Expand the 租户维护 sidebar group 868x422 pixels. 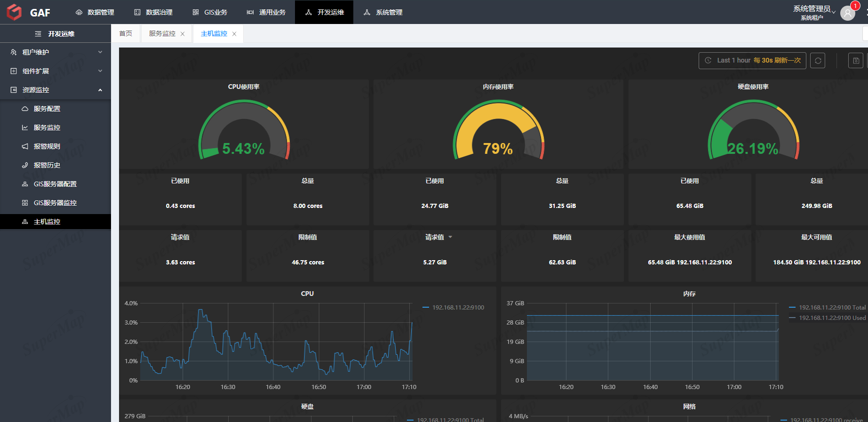pos(56,52)
